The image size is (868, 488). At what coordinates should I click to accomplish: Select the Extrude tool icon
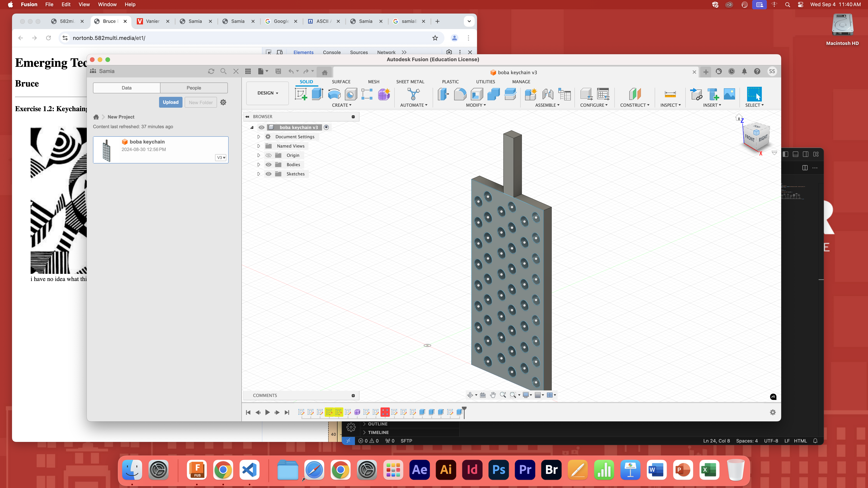point(317,94)
